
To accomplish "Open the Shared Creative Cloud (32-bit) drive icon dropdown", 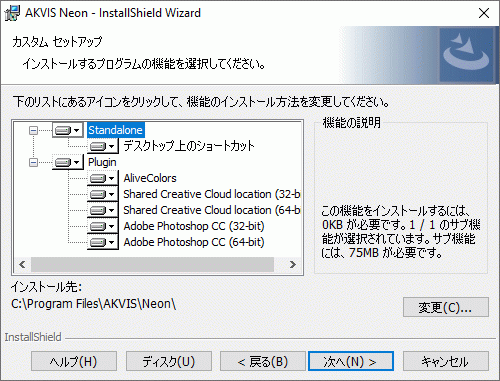I will [x=103, y=194].
